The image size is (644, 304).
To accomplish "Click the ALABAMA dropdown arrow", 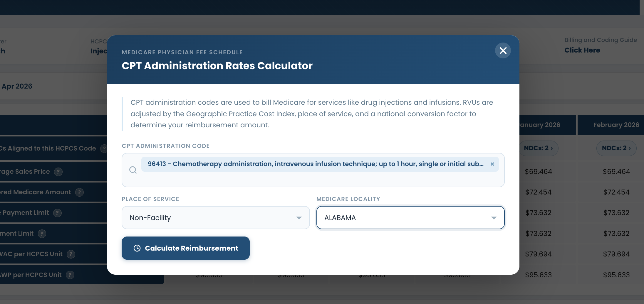I will [x=494, y=218].
